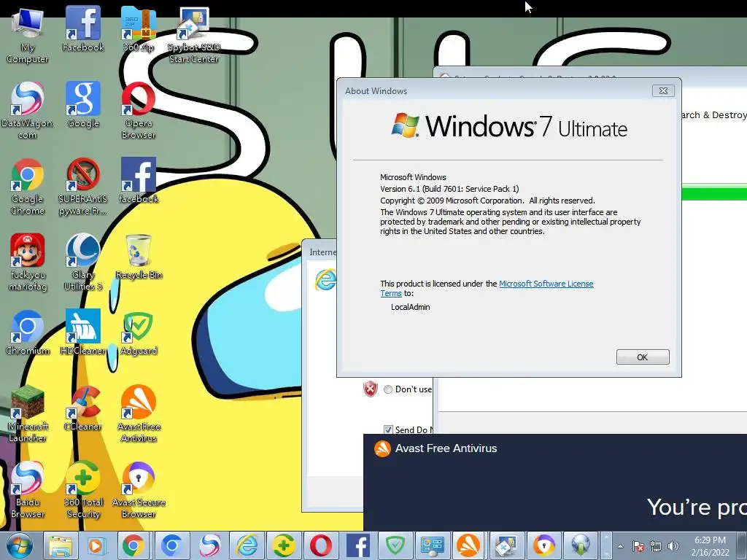The height and width of the screenshot is (560, 747).
Task: Open 360 Total Security taskbar icon
Action: coord(284,545)
